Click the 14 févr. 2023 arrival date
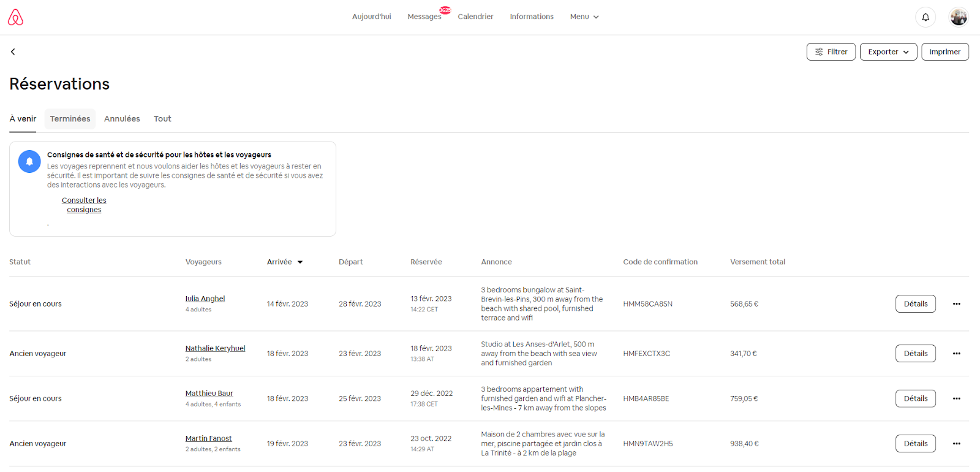980x472 pixels. (287, 304)
